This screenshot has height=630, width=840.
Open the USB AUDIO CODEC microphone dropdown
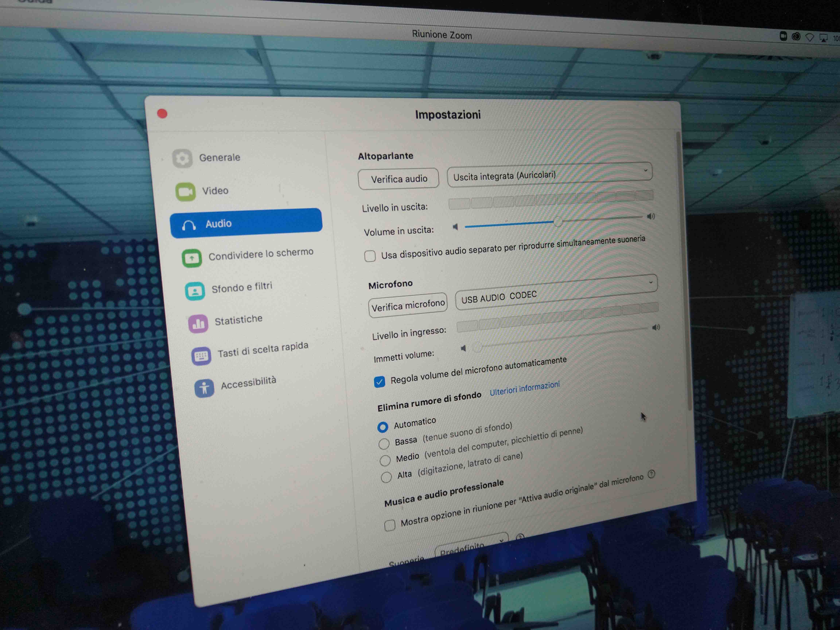click(x=556, y=292)
